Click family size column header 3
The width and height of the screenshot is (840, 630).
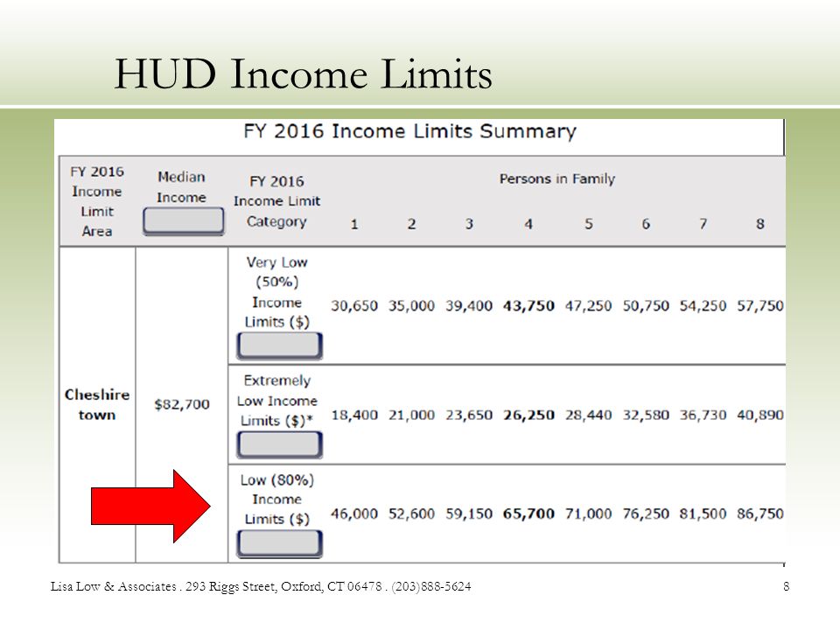click(x=469, y=224)
